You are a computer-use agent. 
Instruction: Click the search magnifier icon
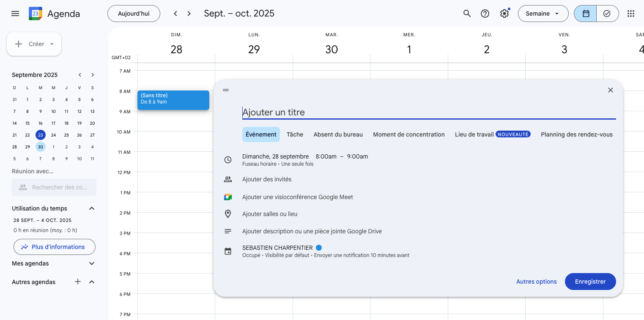coord(467,14)
